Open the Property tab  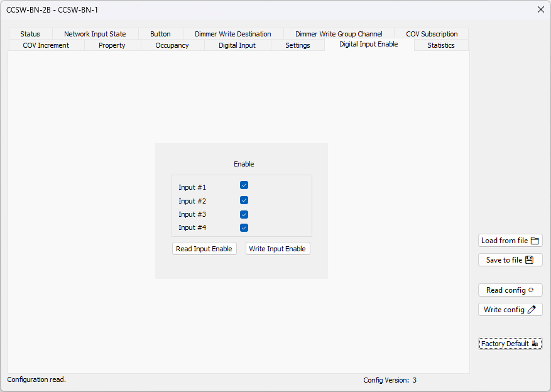(x=112, y=45)
